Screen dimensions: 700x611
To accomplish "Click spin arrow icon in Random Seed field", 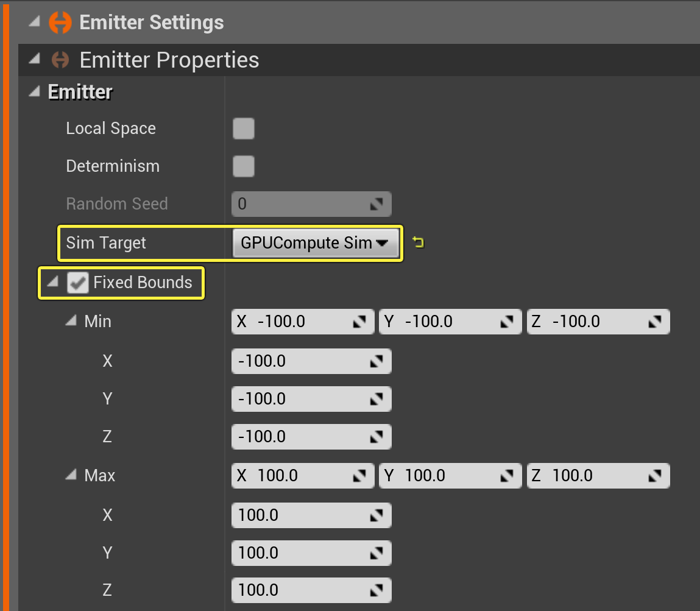I will coord(377,204).
